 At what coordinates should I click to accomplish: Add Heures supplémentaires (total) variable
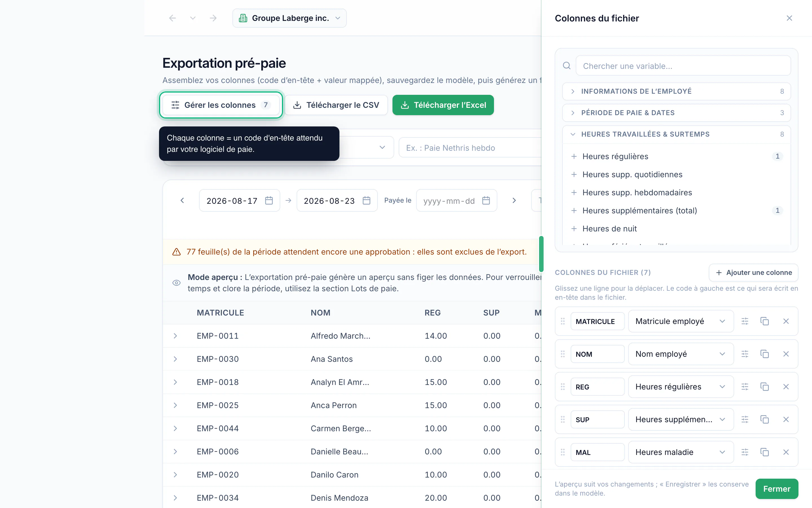(x=676, y=211)
